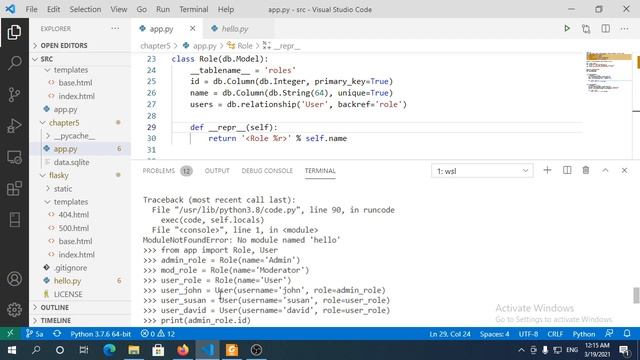
Task: Switch to the OUTPUT panel tab
Action: (217, 171)
